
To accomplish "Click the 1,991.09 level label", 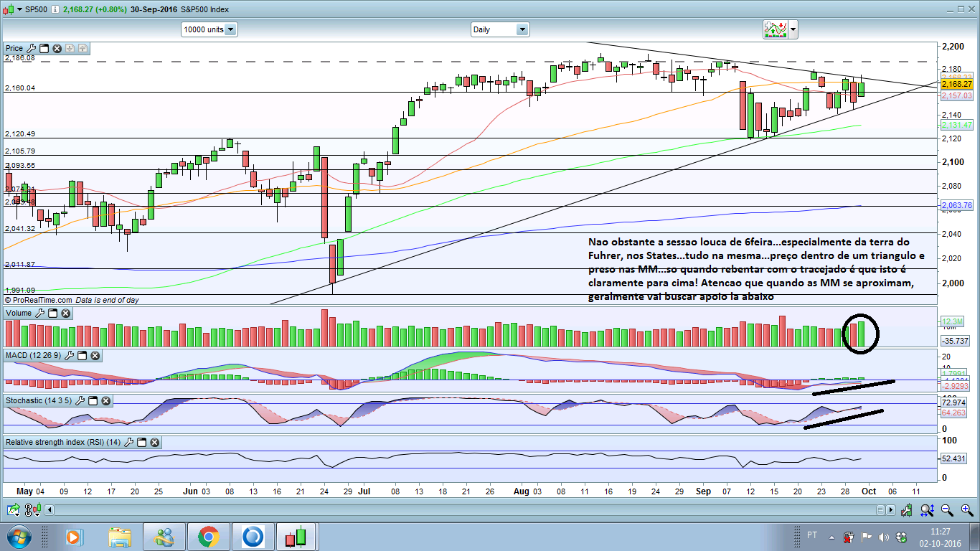I will coord(20,290).
